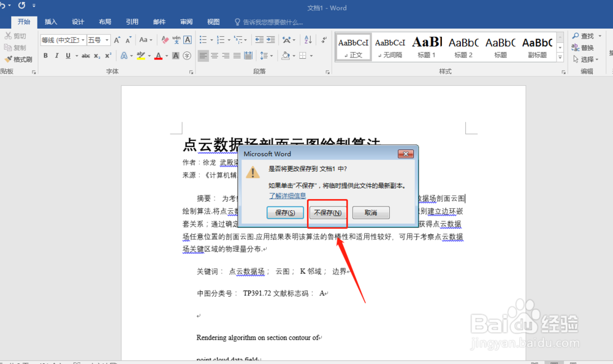Open the phonetic guide (wén) tool
The image size is (613, 364).
point(177,40)
